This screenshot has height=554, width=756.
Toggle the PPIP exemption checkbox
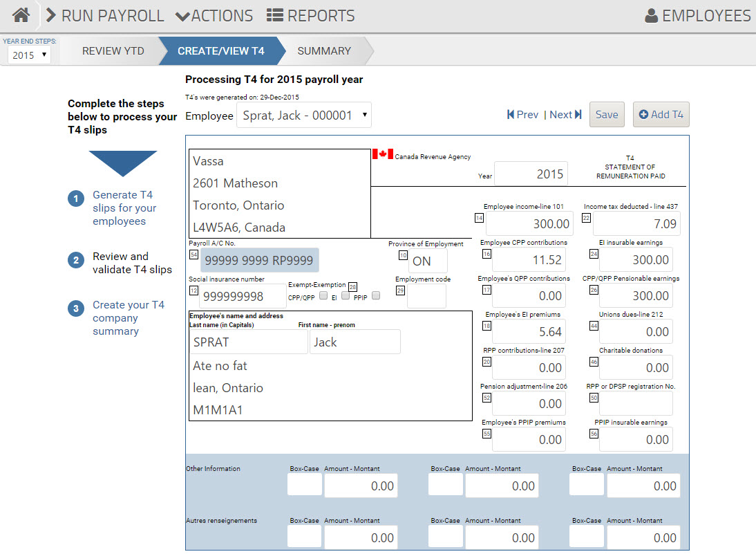(x=376, y=295)
